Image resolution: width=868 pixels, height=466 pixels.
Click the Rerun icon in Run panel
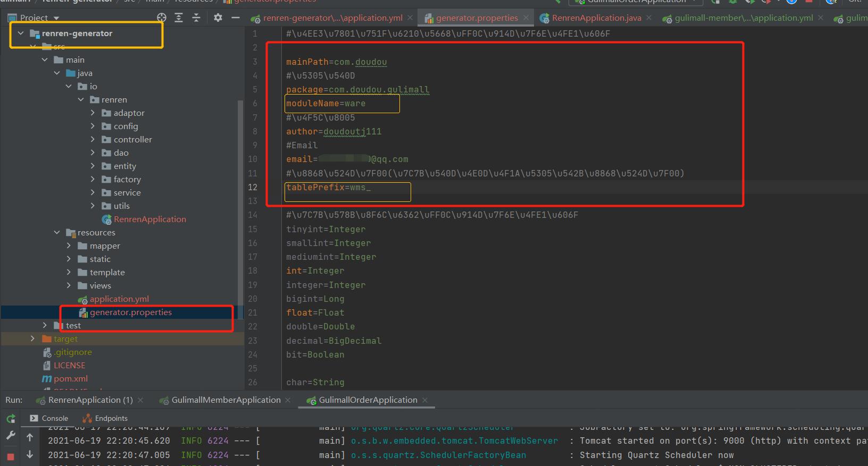(x=11, y=419)
